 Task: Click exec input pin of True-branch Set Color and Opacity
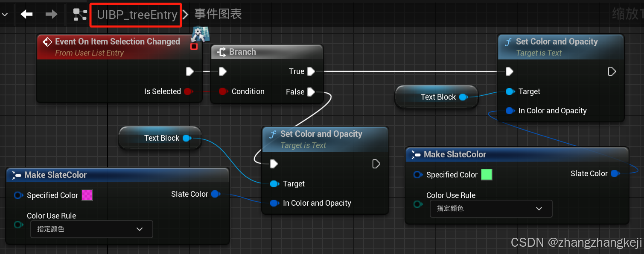point(509,71)
